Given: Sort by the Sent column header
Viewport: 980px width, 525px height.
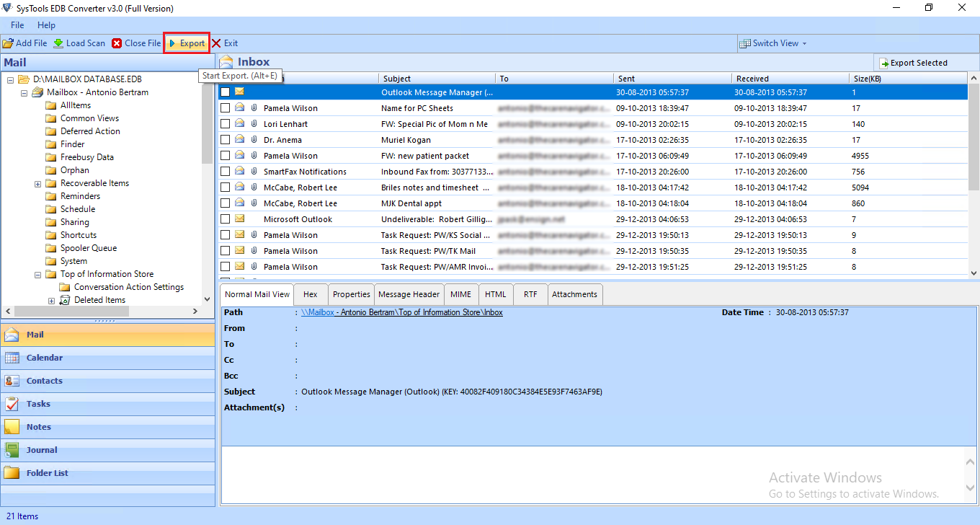Looking at the screenshot, I should pos(673,79).
